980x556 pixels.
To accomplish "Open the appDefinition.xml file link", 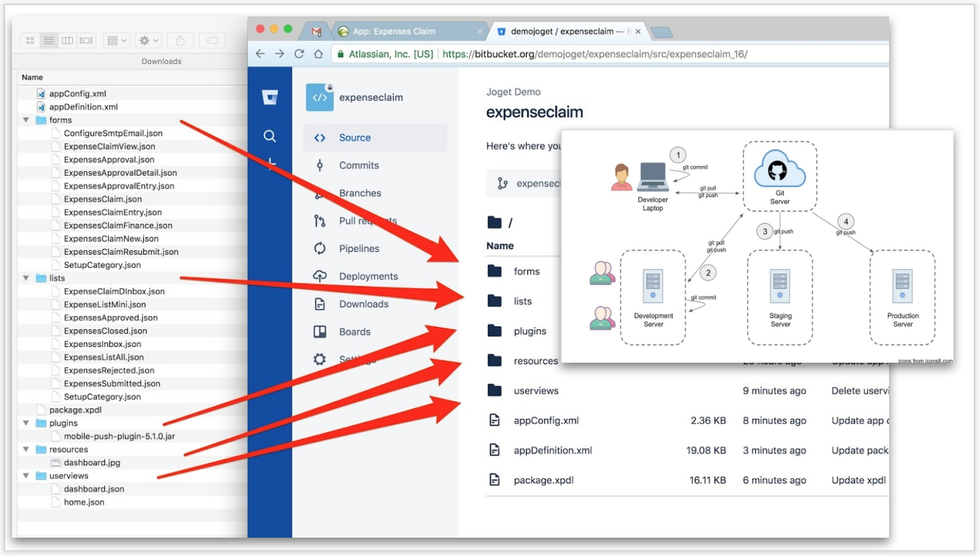I will pyautogui.click(x=553, y=450).
